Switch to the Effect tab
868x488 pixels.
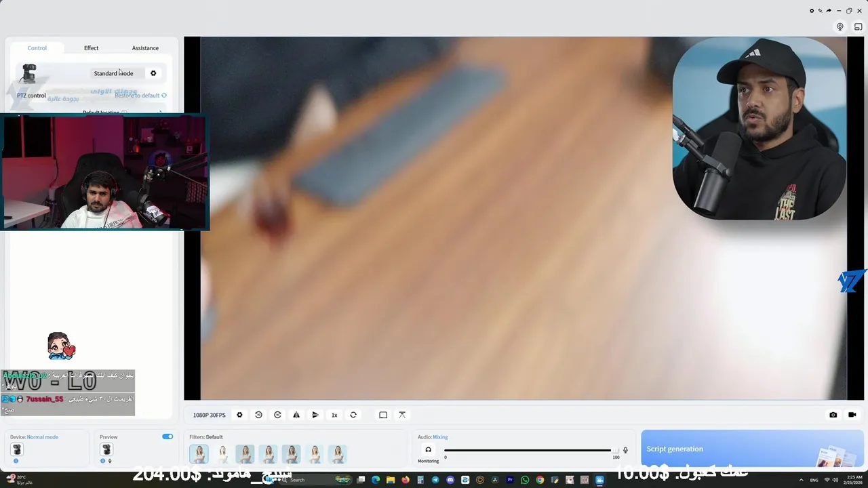92,48
